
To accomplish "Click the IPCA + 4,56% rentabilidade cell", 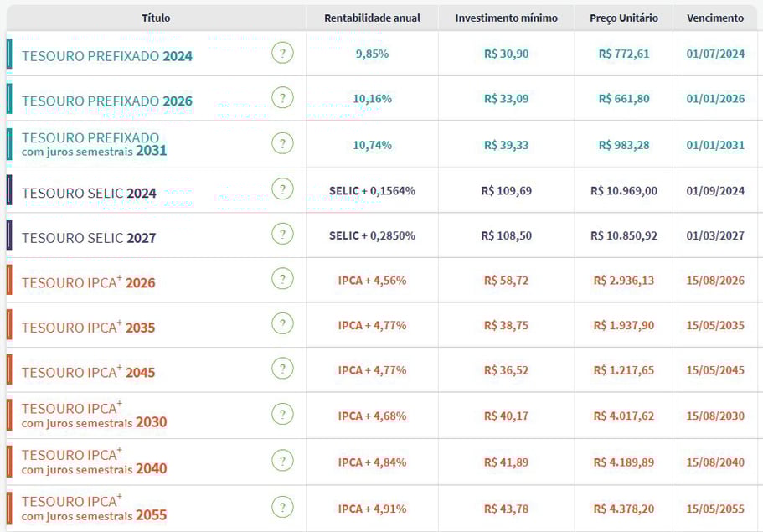I will (x=372, y=281).
